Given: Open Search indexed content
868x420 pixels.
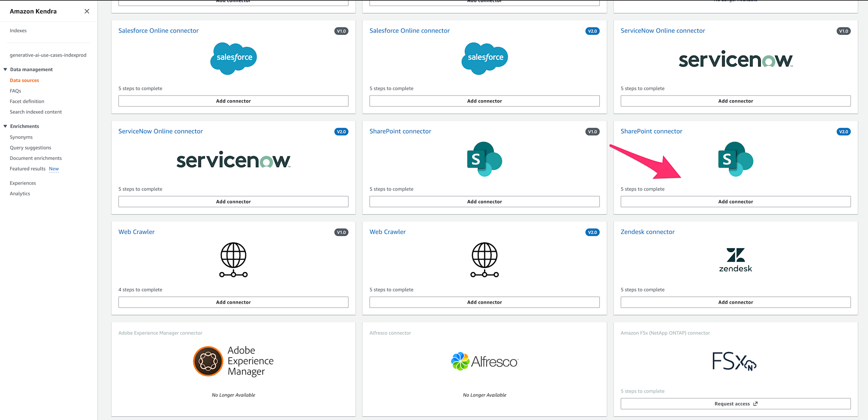Looking at the screenshot, I should (36, 112).
